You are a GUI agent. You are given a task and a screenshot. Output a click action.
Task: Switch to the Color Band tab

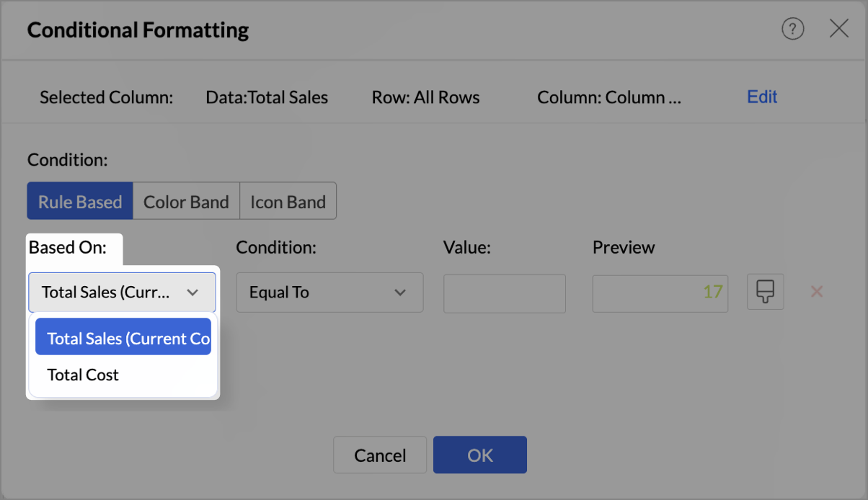186,202
